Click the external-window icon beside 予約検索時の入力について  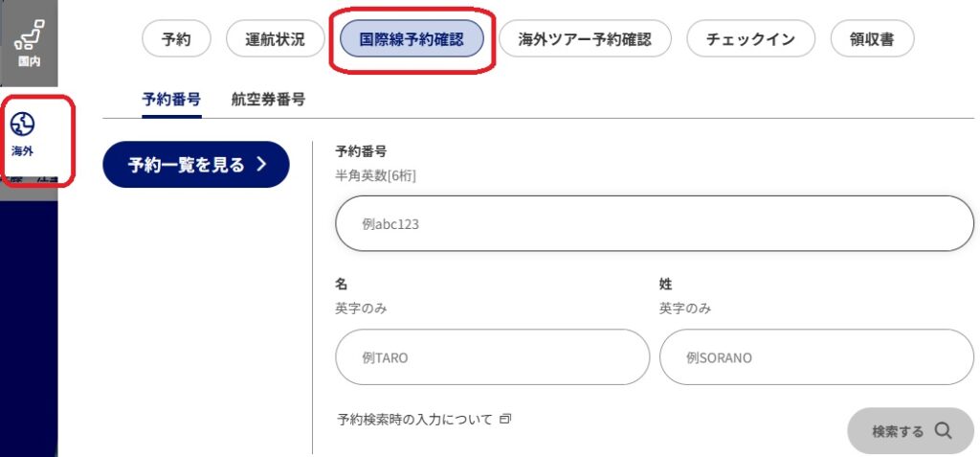pyautogui.click(x=505, y=419)
